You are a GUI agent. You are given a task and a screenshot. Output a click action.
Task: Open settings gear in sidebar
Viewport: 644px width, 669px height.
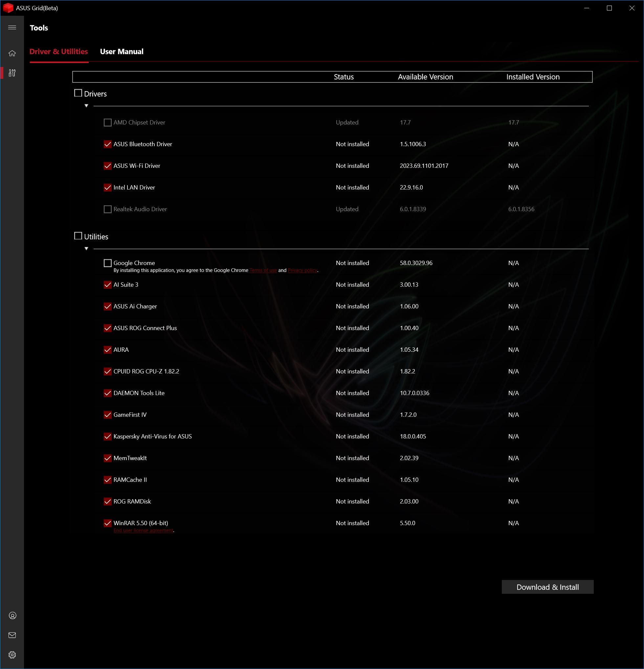coord(12,655)
